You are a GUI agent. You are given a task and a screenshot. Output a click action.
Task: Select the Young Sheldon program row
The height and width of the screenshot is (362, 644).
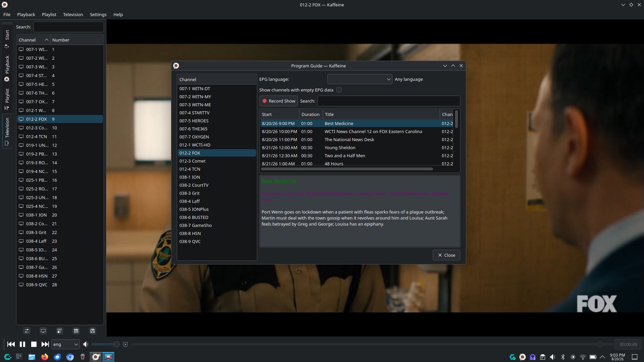click(357, 147)
